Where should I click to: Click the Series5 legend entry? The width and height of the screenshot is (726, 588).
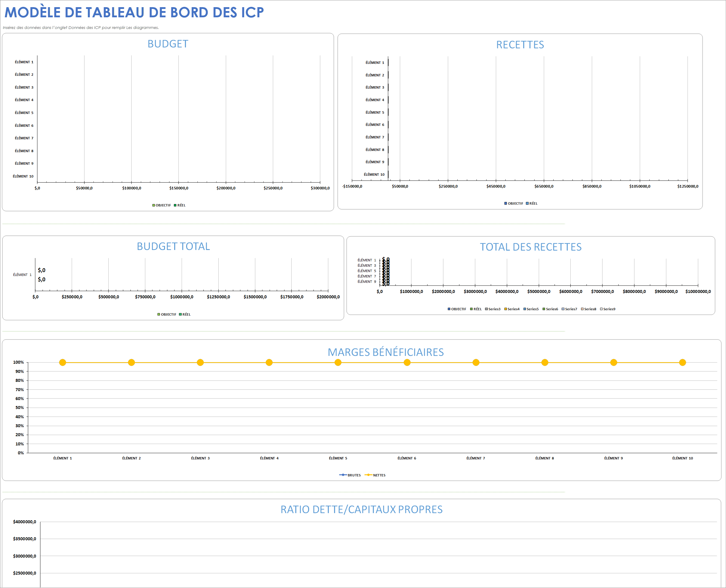click(531, 309)
